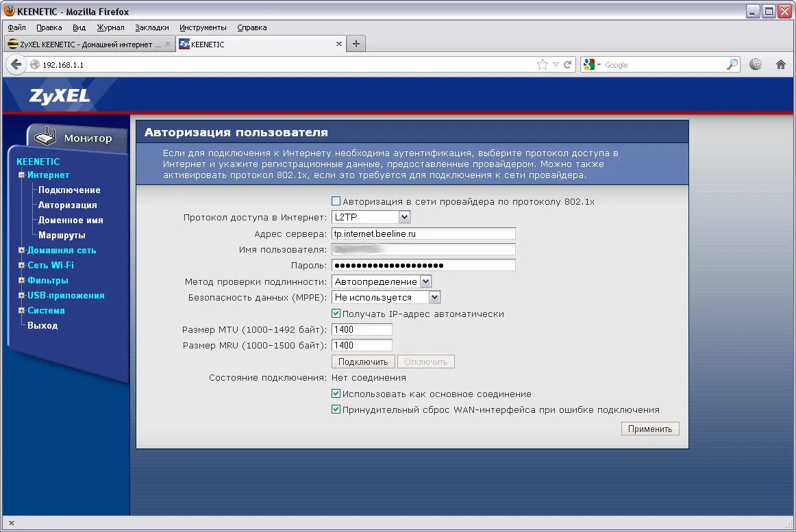Open the Доменное имя sidebar item

[x=71, y=220]
